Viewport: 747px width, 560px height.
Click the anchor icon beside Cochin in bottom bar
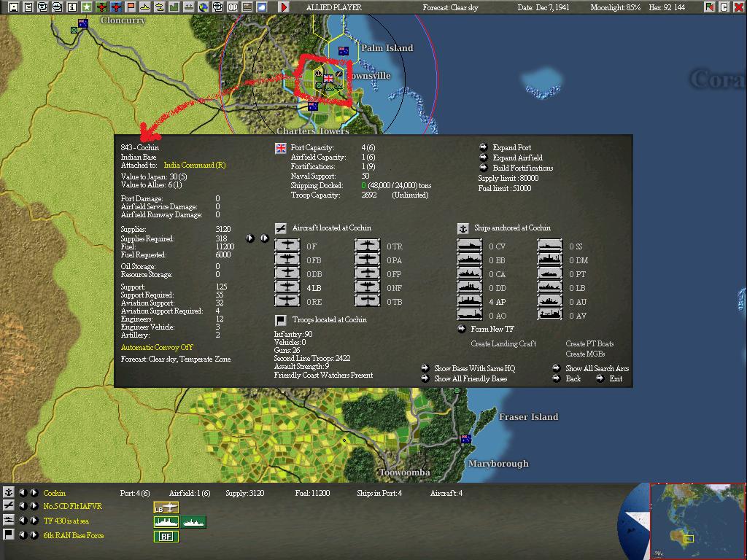9,493
